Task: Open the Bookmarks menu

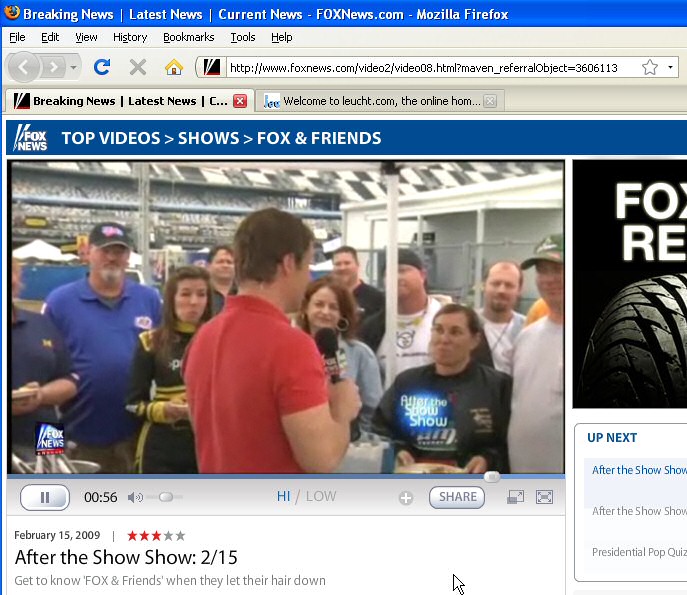Action: tap(188, 37)
